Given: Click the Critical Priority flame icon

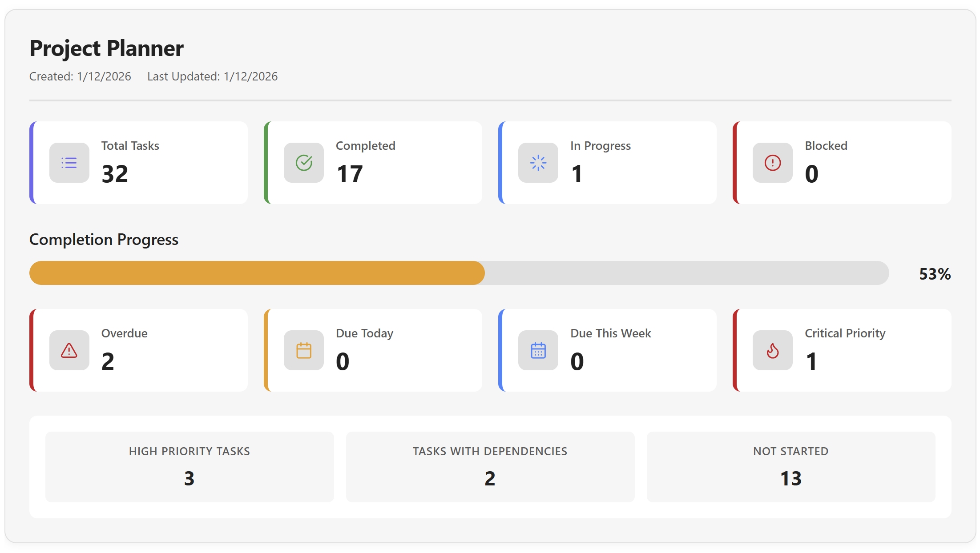Looking at the screenshot, I should (x=772, y=350).
